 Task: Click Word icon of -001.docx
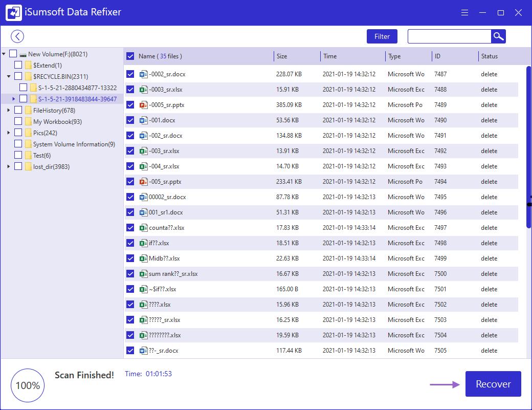point(144,120)
